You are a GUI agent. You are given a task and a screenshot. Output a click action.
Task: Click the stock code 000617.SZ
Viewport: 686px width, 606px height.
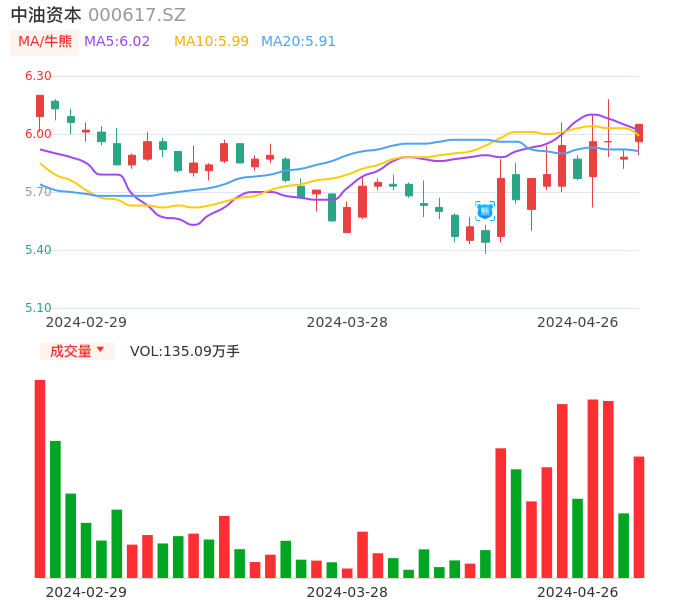(x=137, y=15)
